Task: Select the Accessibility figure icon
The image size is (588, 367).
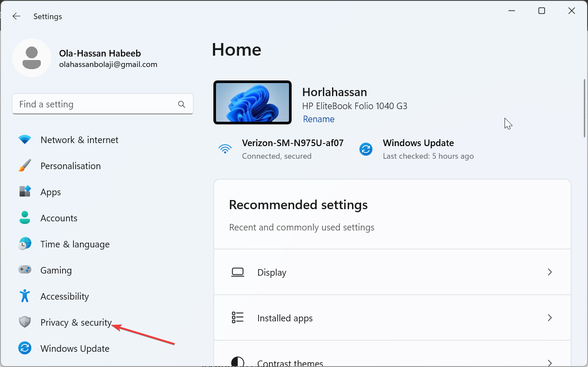Action: coord(25,296)
